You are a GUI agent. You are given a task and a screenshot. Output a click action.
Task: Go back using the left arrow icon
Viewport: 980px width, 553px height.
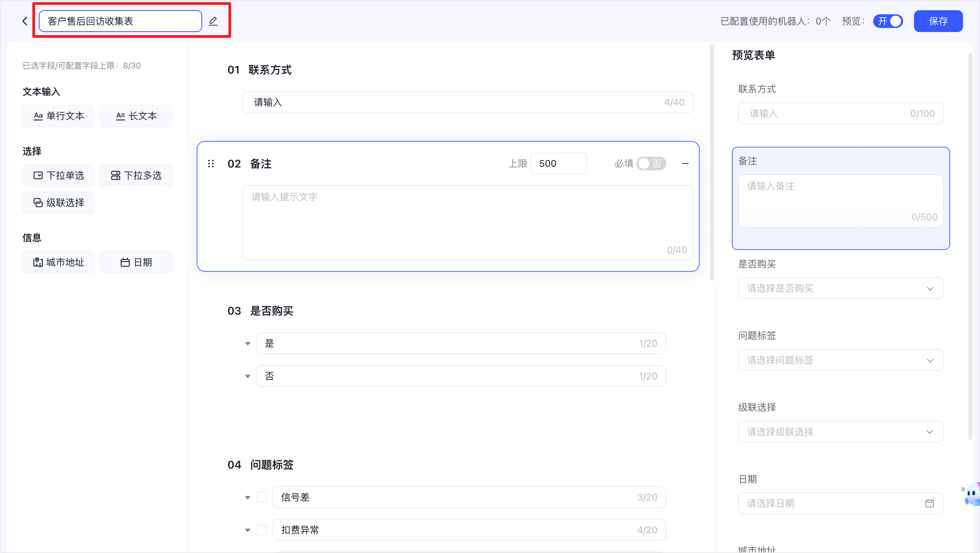[x=25, y=21]
